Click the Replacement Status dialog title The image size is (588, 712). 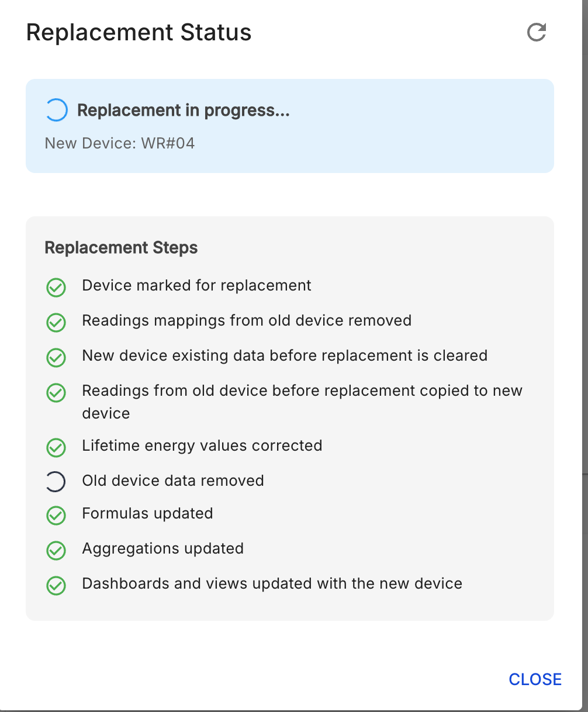pyautogui.click(x=139, y=32)
